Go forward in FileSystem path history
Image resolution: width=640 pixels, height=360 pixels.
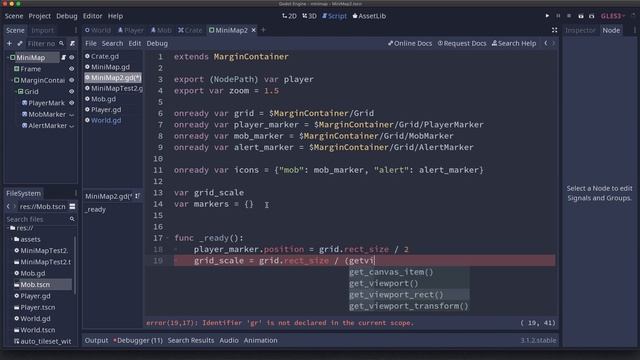(15, 207)
